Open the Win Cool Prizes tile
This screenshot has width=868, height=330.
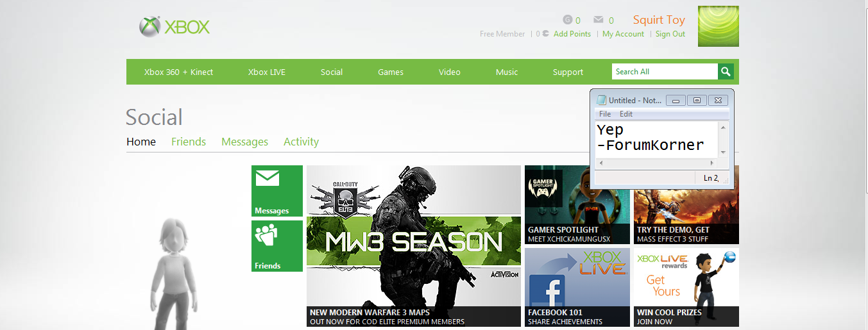(686, 287)
